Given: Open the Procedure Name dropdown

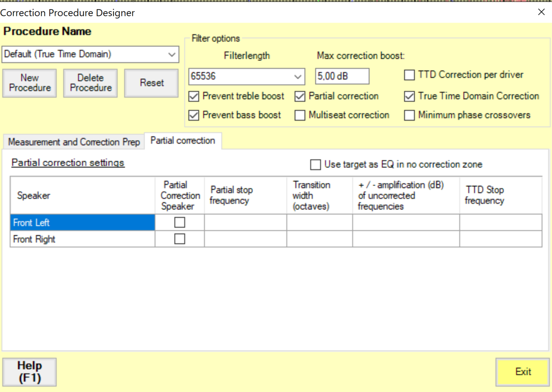Looking at the screenshot, I should coord(171,54).
